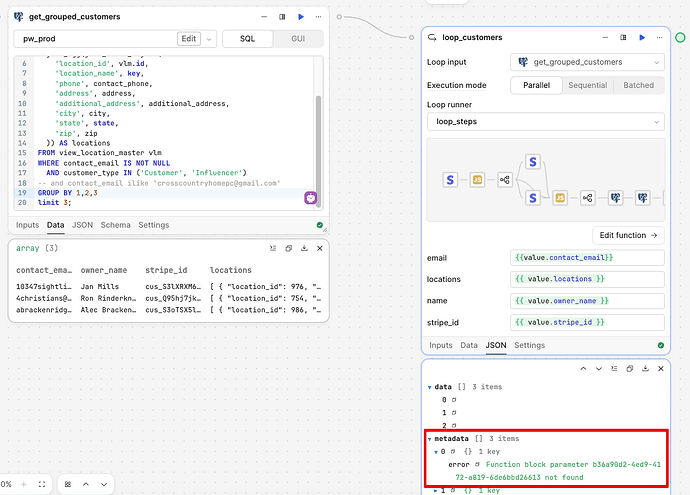This screenshot has height=495, width=690.
Task: Collapse the metadata node in JSON tree
Action: point(429,439)
